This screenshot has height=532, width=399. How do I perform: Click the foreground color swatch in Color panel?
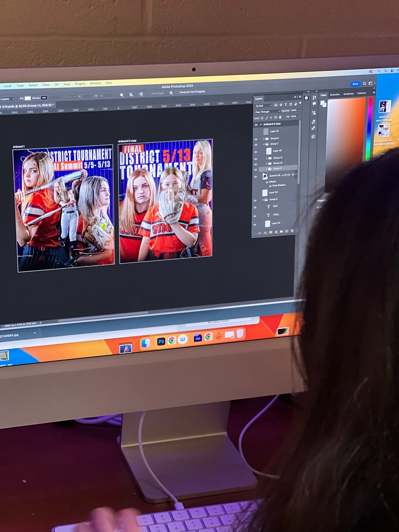[322, 103]
